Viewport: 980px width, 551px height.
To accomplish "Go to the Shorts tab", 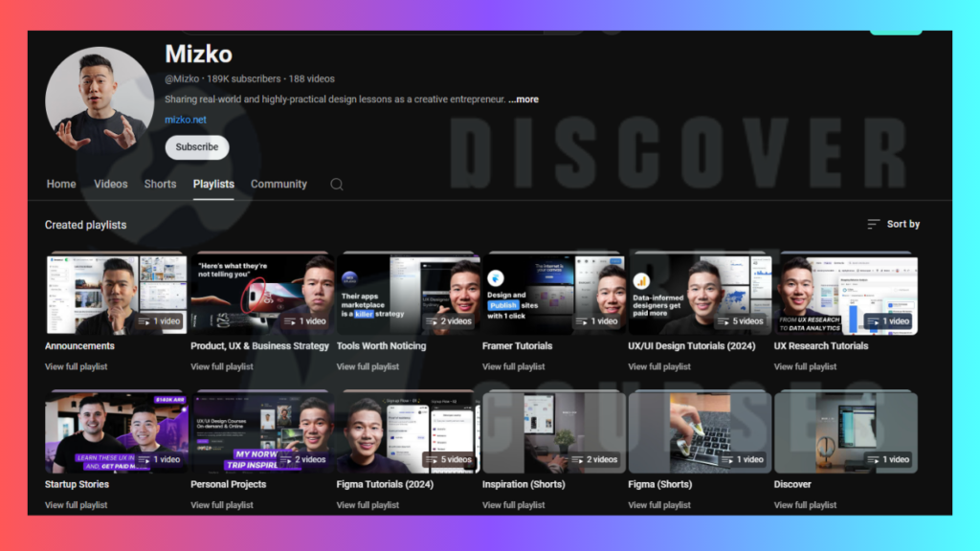I will click(x=160, y=185).
